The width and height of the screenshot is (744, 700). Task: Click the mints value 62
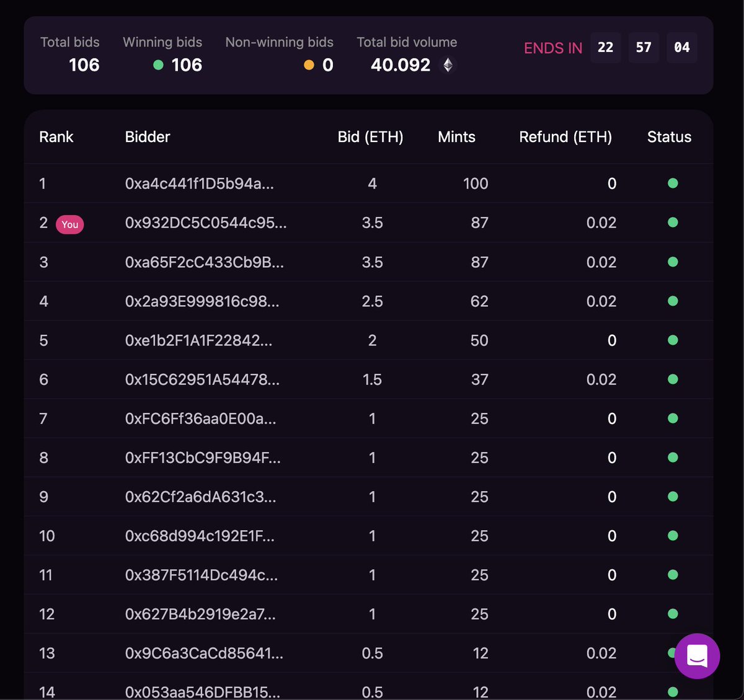click(479, 301)
